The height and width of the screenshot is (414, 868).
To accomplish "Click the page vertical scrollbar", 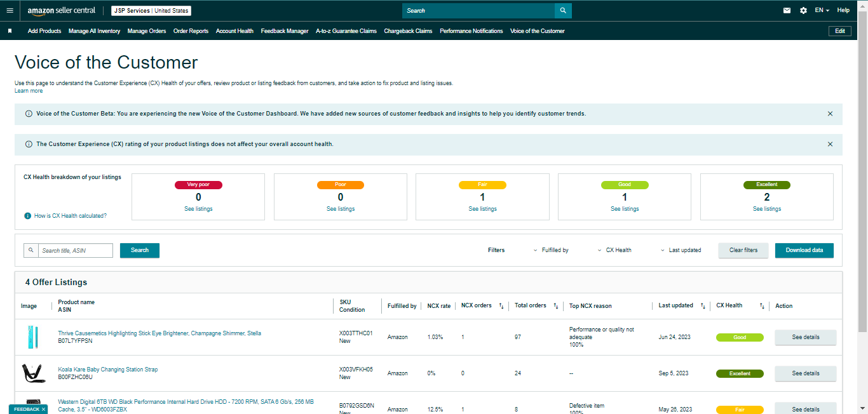I will click(863, 171).
